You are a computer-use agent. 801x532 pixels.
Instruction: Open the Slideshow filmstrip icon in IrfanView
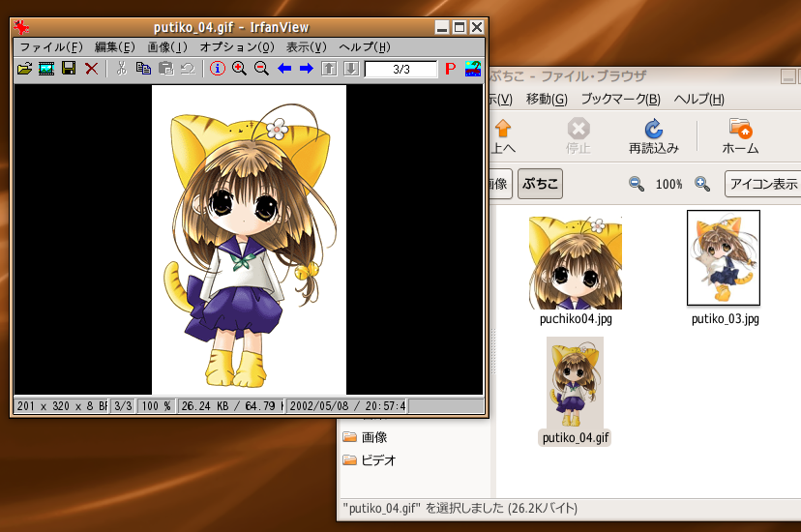(x=46, y=69)
